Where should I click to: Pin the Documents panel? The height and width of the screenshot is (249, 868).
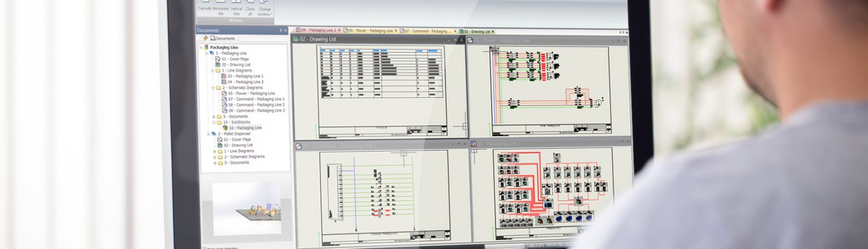281,31
